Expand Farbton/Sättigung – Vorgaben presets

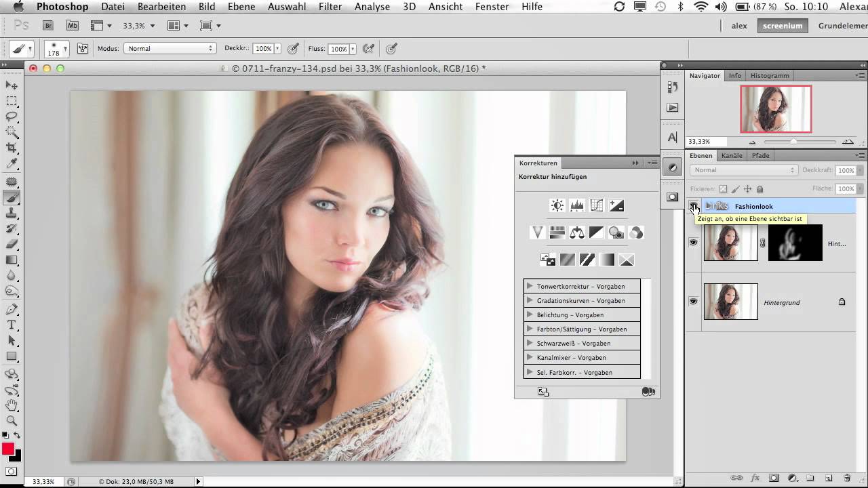530,329
